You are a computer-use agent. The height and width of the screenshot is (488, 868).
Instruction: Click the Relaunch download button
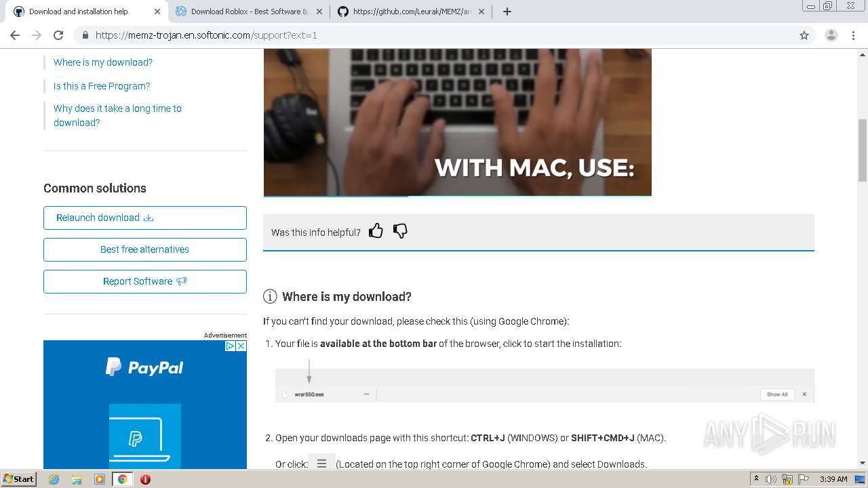click(x=145, y=218)
